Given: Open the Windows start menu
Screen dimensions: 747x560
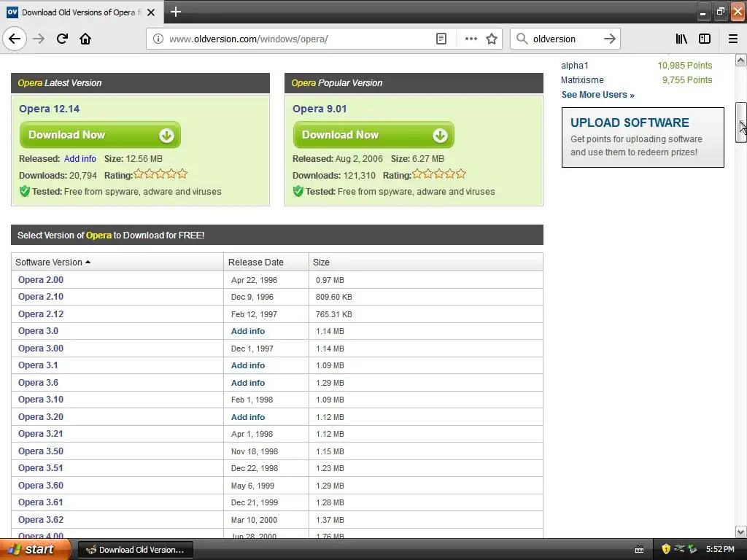Looking at the screenshot, I should pos(35,550).
